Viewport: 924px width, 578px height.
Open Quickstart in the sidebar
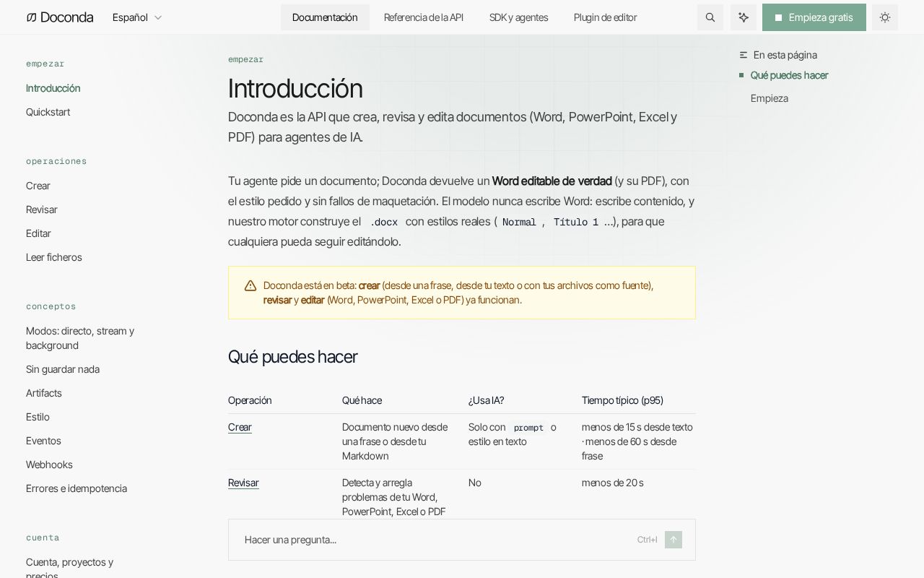[x=48, y=112]
